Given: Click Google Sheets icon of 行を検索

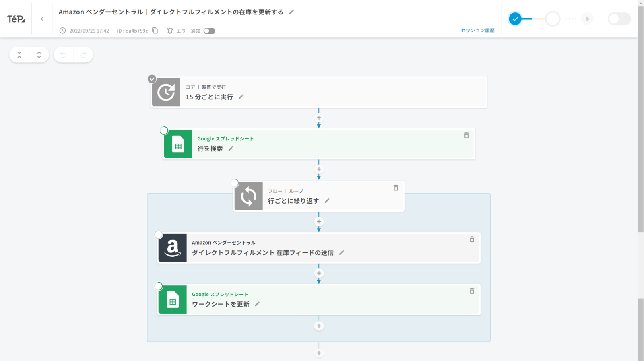Looking at the screenshot, I should point(178,144).
